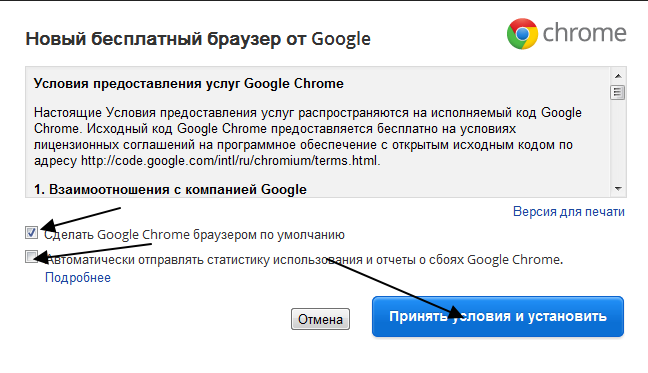This screenshot has height=373, width=648.
Task: Click the page title 'Новый бесплатный браузер от Google'
Action: tap(198, 39)
